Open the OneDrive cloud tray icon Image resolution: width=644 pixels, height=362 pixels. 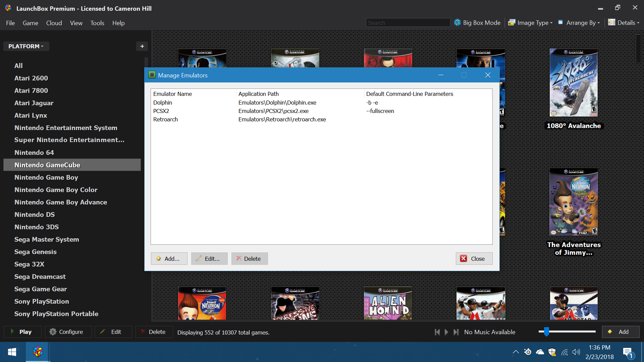[x=540, y=352]
